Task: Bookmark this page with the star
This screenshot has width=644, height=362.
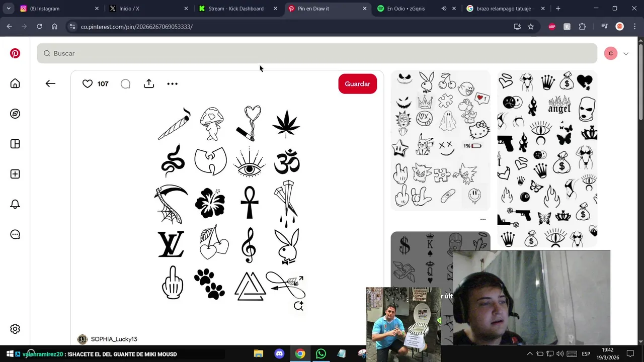Action: click(531, 27)
